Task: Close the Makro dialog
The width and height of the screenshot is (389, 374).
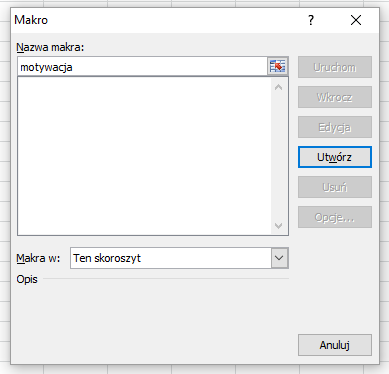Action: tap(356, 20)
